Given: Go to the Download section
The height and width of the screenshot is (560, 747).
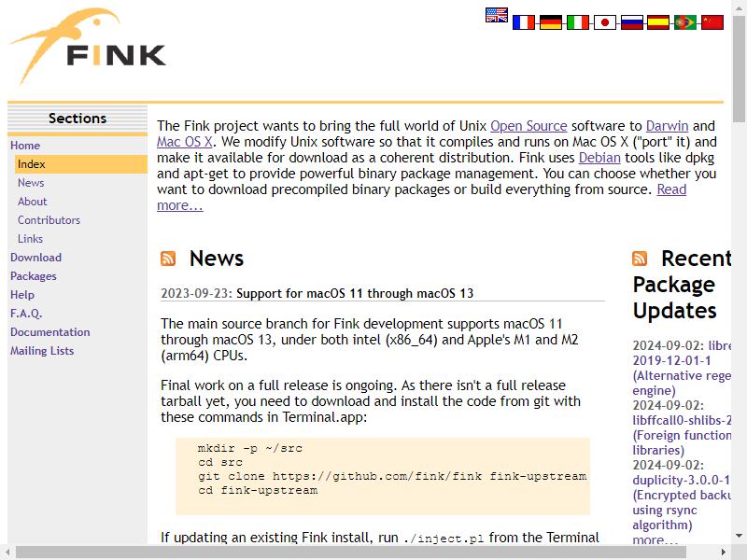Looking at the screenshot, I should pos(36,258).
